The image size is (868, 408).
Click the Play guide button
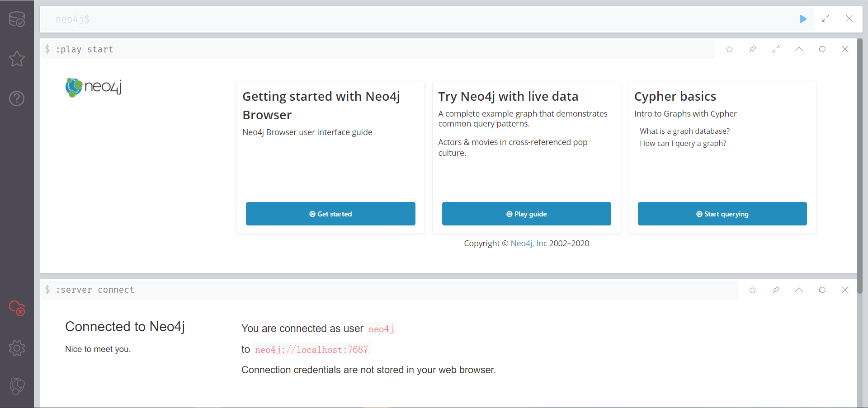(526, 214)
